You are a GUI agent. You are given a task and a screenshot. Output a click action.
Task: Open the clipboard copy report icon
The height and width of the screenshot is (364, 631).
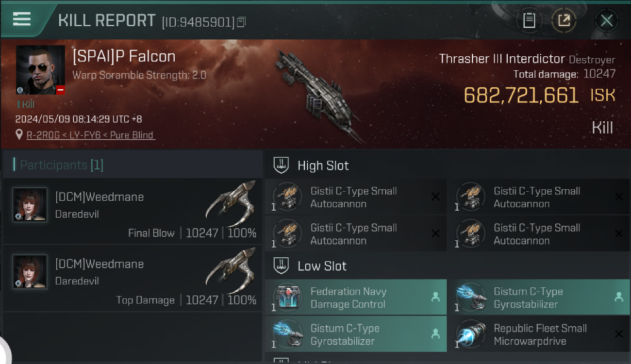529,20
